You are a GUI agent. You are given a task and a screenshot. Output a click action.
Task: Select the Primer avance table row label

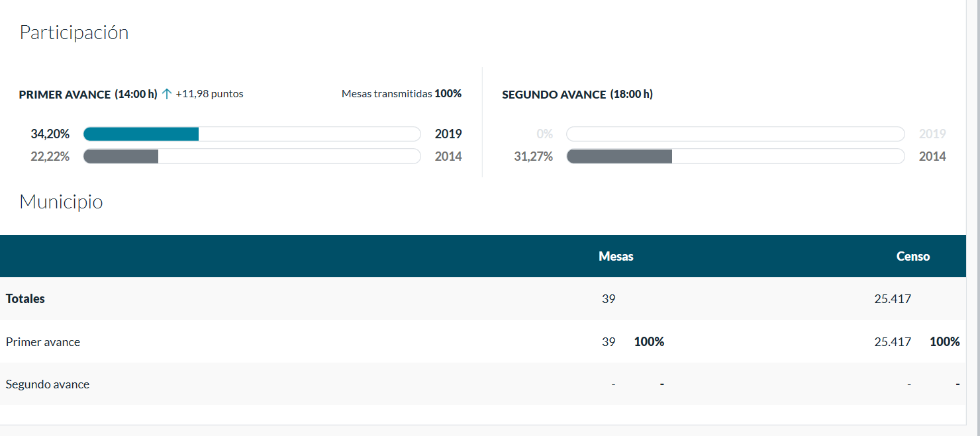point(43,342)
